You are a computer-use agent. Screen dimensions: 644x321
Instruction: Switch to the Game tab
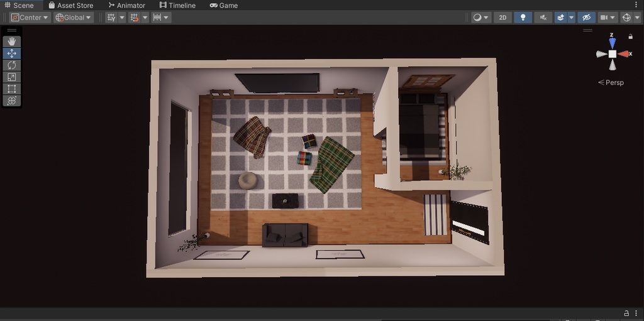click(224, 5)
